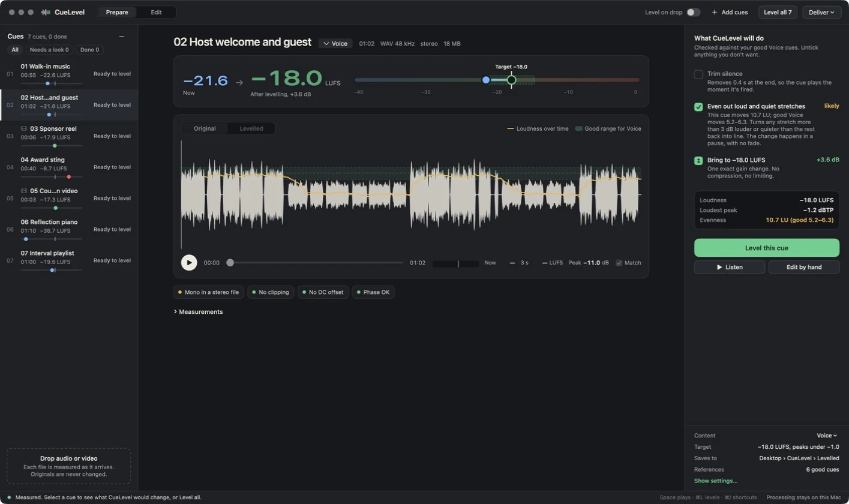Select the 03 Sponsor reel cue
This screenshot has width=849, height=504.
point(69,136)
